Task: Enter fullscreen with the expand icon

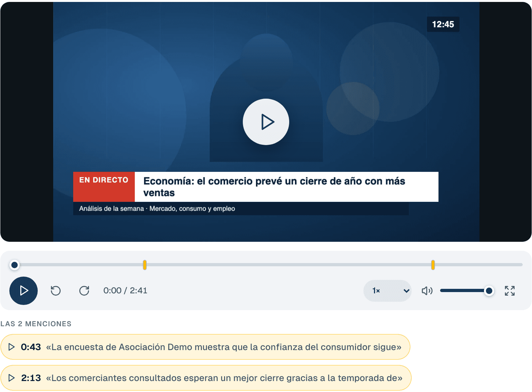Action: coord(509,291)
